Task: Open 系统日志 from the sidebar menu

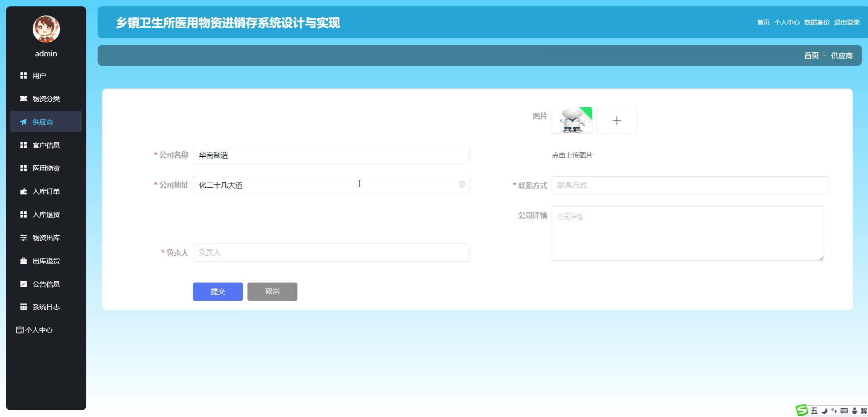Action: tap(46, 307)
